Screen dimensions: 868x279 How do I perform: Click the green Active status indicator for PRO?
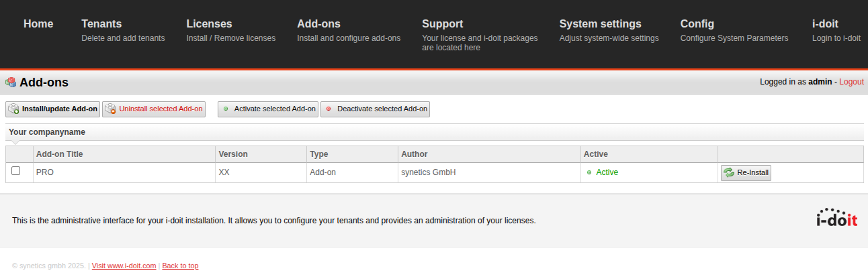(589, 172)
